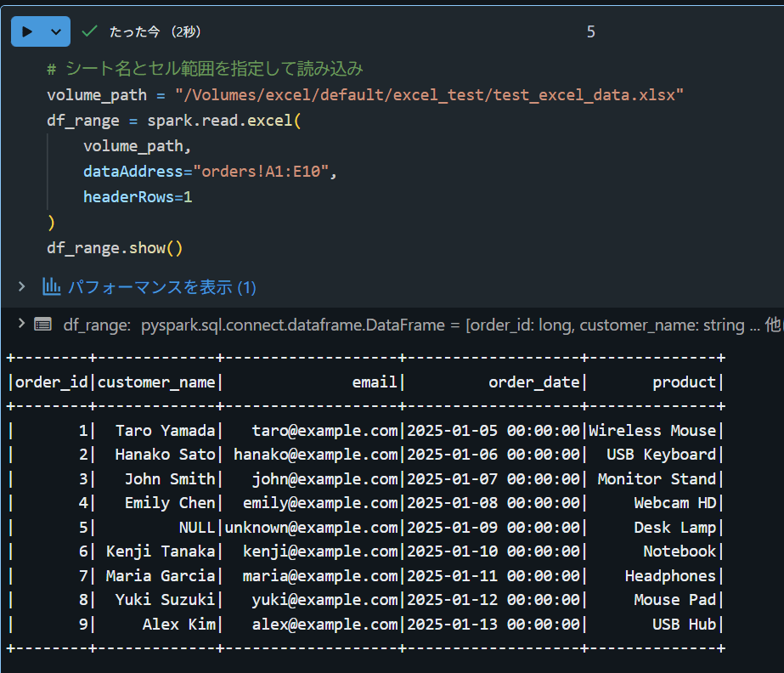Click the email column header in output
Image resolution: width=784 pixels, height=673 pixels.
pos(375,382)
